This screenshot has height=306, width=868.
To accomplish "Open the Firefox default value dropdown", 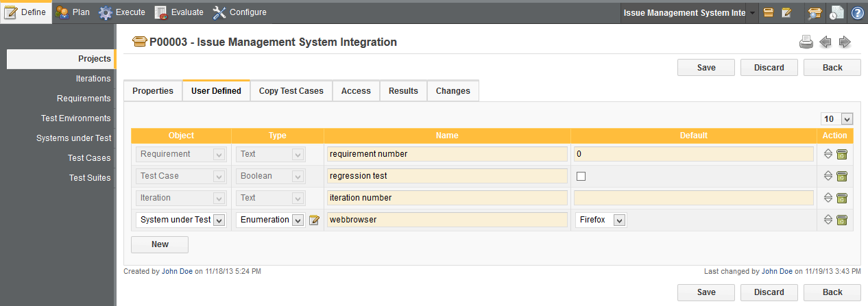I will tap(601, 220).
